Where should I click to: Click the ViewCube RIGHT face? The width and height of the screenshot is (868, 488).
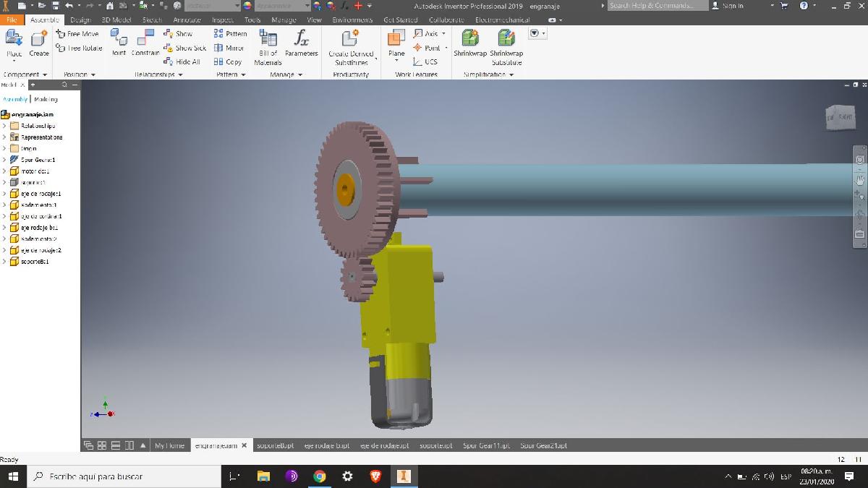[x=844, y=116]
